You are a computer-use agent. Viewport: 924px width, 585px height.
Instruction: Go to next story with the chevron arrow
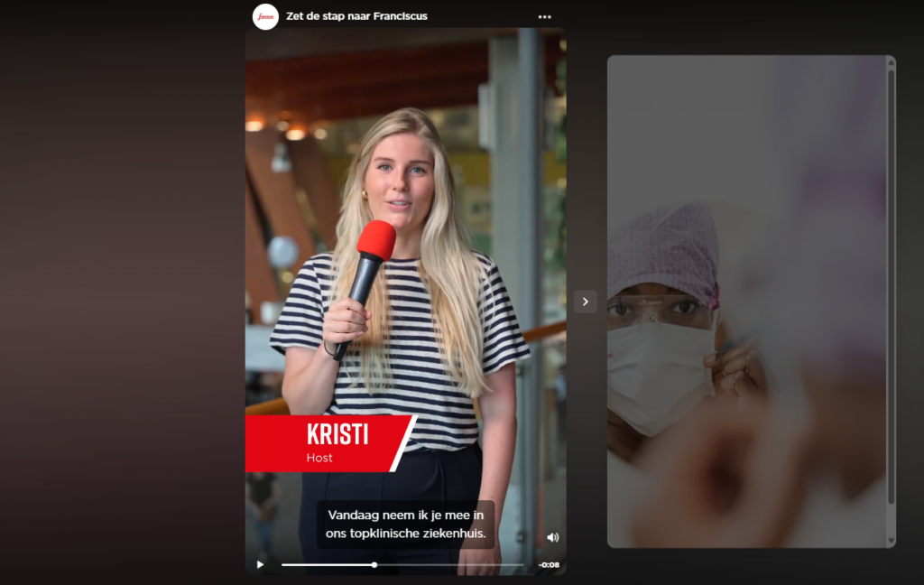585,302
